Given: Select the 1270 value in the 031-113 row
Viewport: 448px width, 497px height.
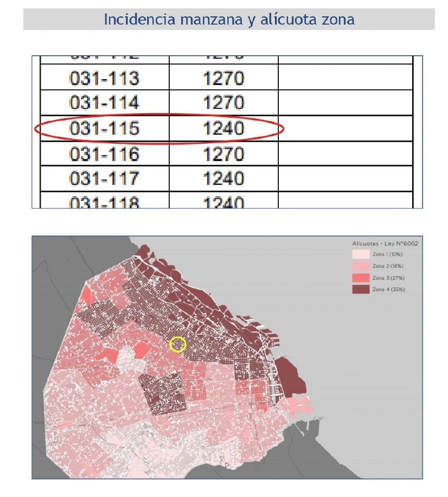Looking at the screenshot, I should point(224,79).
